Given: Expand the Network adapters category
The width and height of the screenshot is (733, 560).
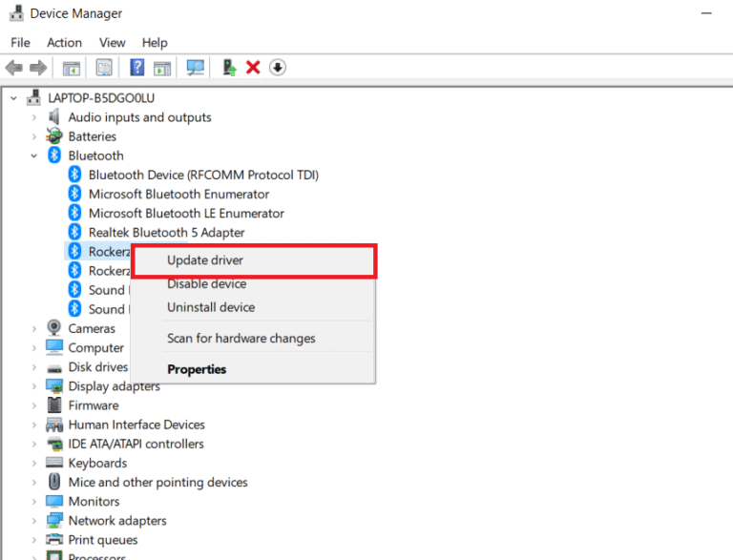Looking at the screenshot, I should [x=34, y=520].
